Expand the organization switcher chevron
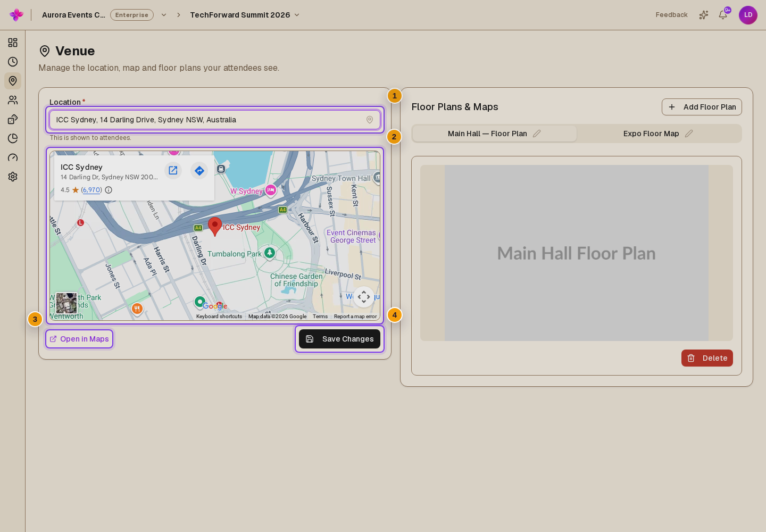 point(164,15)
